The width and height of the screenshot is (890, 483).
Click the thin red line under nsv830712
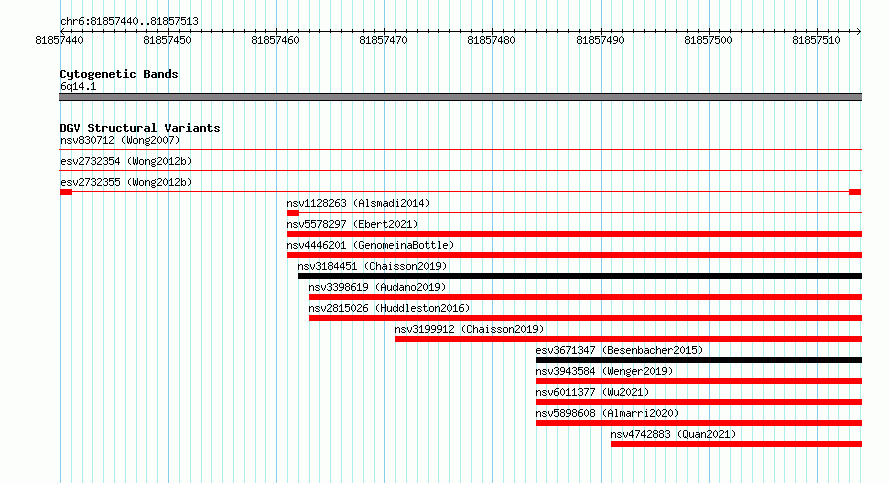point(460,150)
